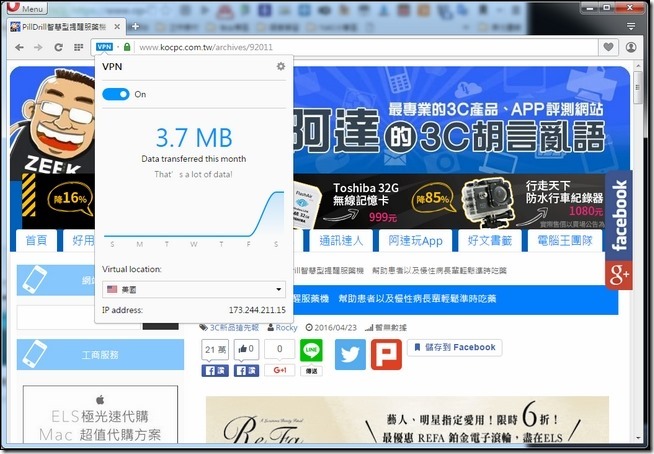Turn off the VPN toggle switch

click(116, 94)
